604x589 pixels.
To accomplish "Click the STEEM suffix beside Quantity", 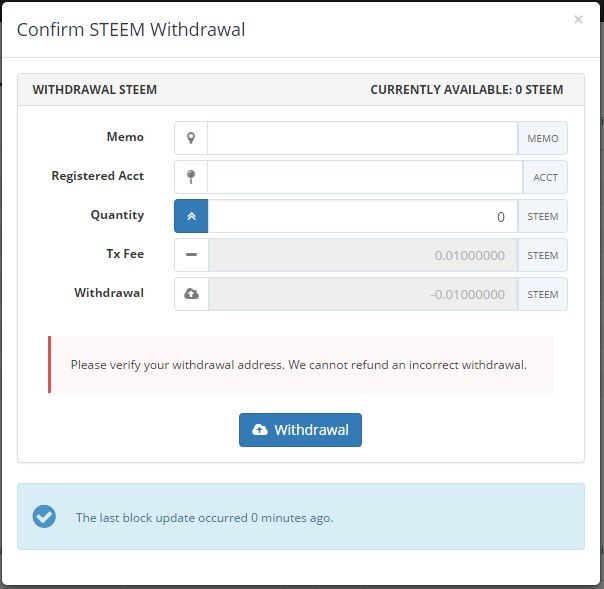I will (543, 216).
